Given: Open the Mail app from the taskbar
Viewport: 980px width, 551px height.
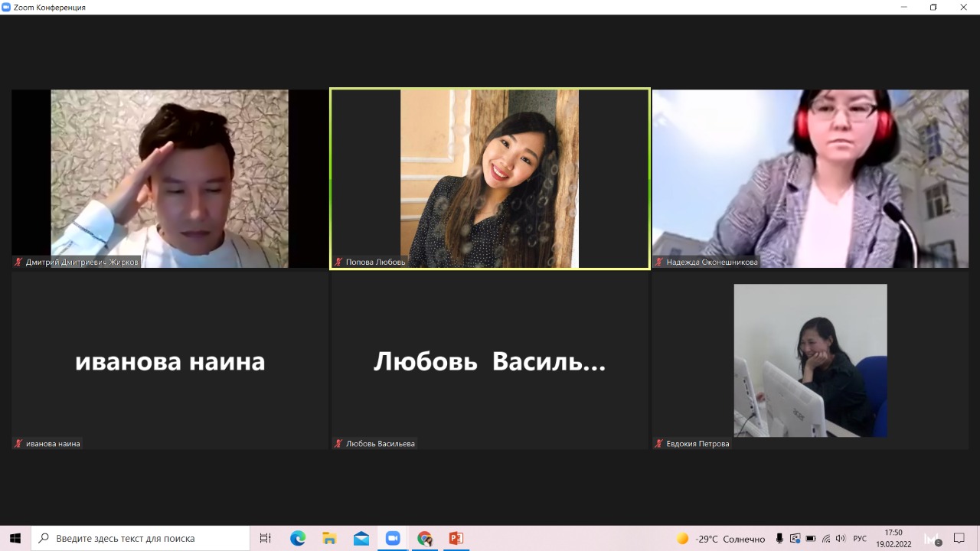Looking at the screenshot, I should click(x=361, y=538).
